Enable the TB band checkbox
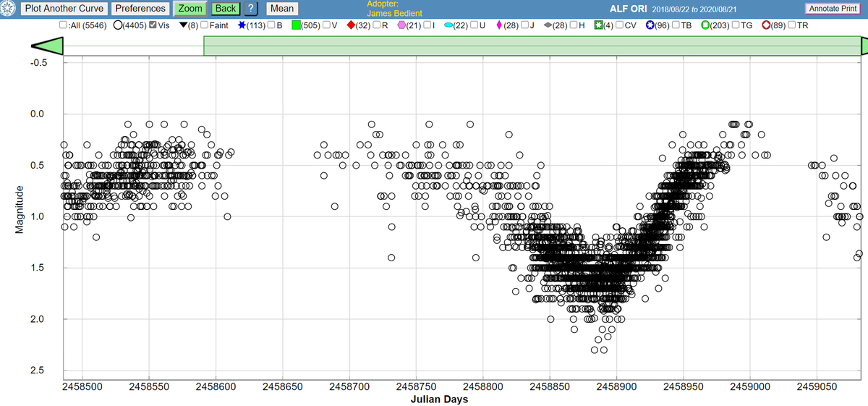The width and height of the screenshot is (868, 406). point(676,25)
